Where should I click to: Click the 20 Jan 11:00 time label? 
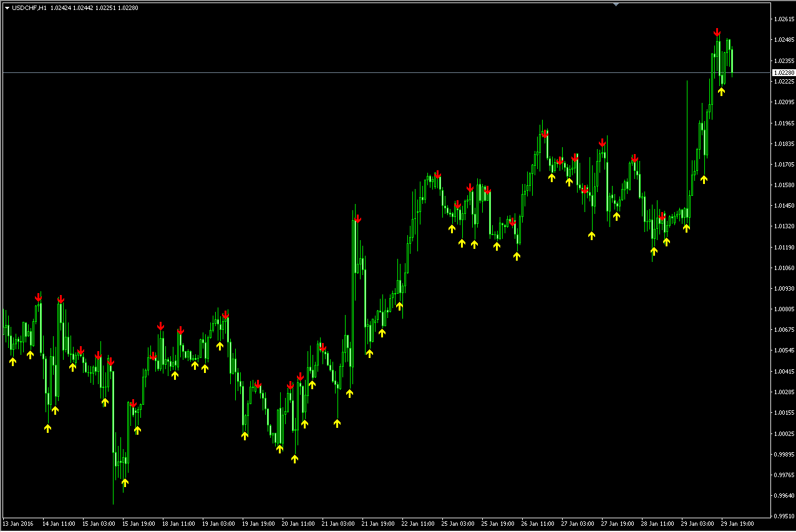coord(299,524)
